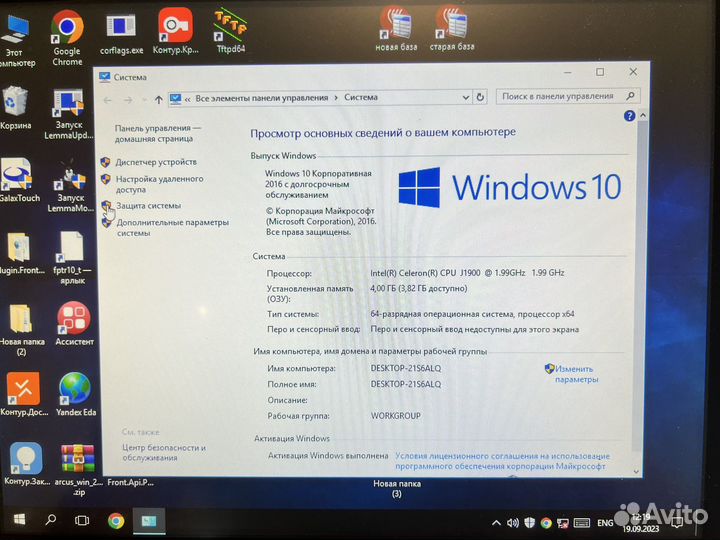Launch the Yandex Eda desktop shortcut

coord(75,392)
